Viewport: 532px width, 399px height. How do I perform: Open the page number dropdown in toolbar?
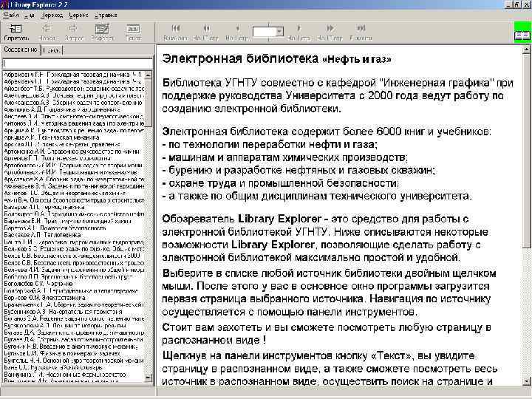pos(279,31)
